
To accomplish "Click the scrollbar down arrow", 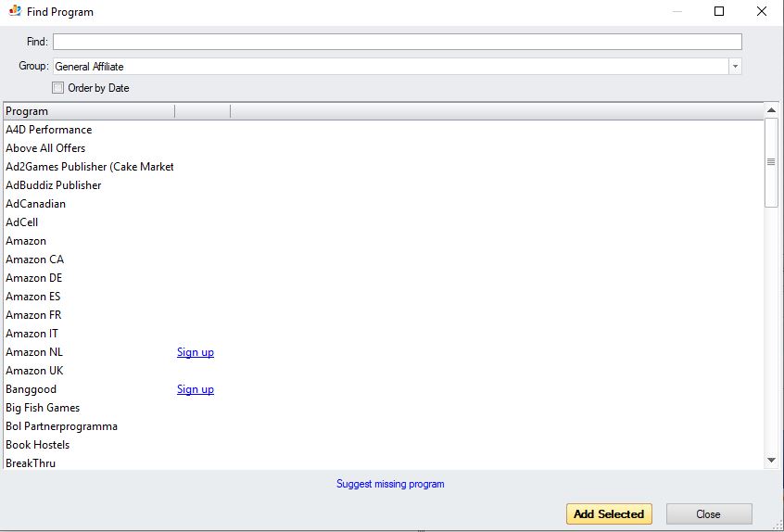I will [x=771, y=460].
